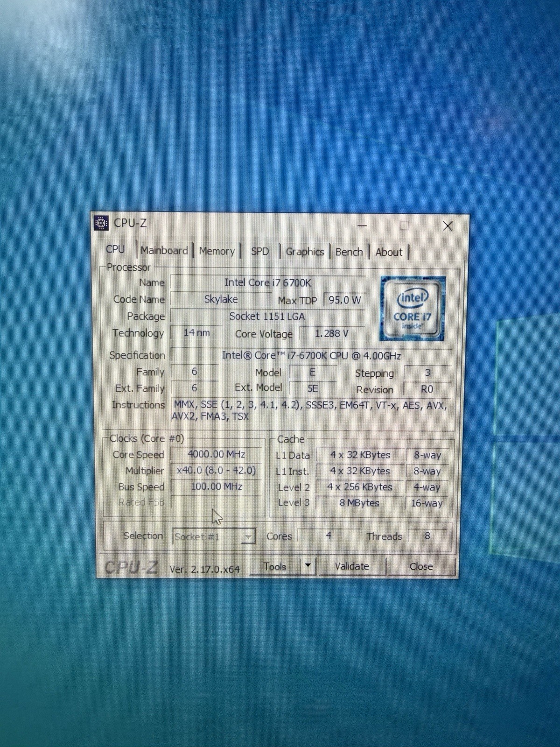Image resolution: width=560 pixels, height=747 pixels.
Task: Click the Level 3 16-way associativity value
Action: (x=427, y=503)
